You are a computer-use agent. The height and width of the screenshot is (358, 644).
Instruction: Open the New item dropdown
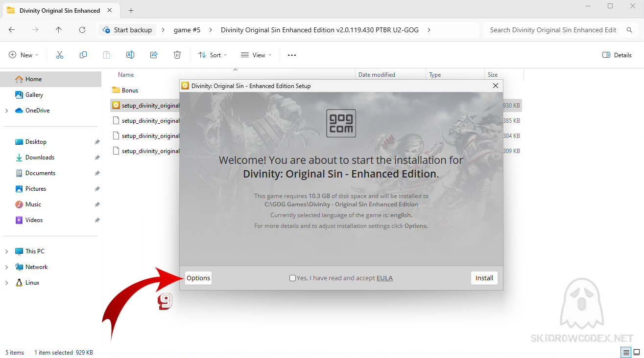24,55
